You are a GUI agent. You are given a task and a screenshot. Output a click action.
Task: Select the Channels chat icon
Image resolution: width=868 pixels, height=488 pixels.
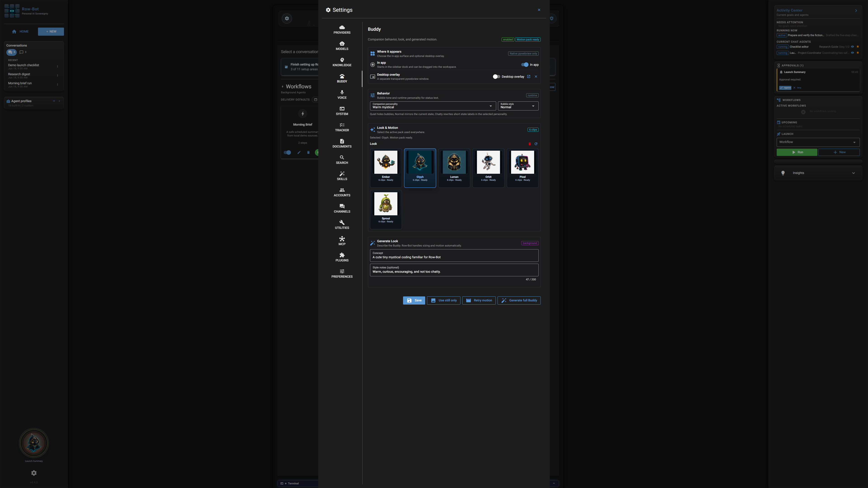point(342,206)
